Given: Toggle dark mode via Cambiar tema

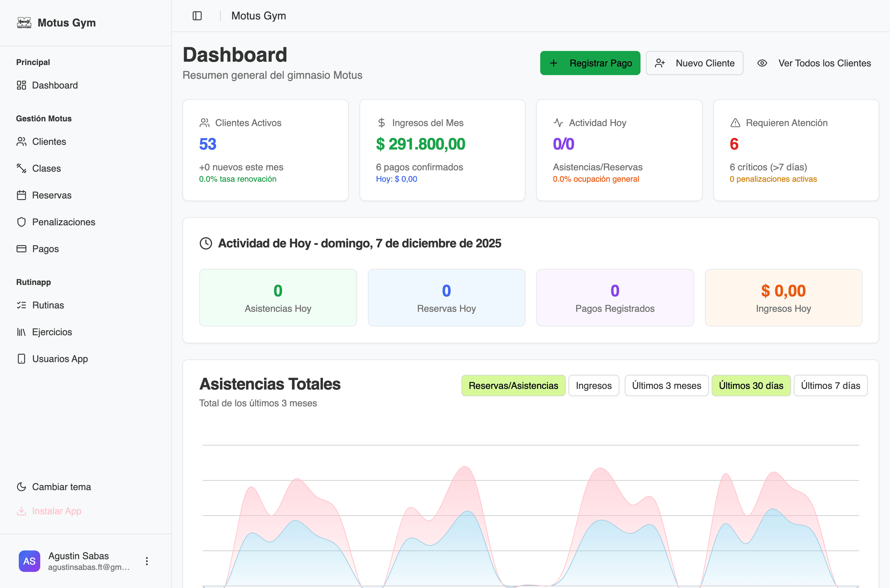Looking at the screenshot, I should tap(53, 486).
